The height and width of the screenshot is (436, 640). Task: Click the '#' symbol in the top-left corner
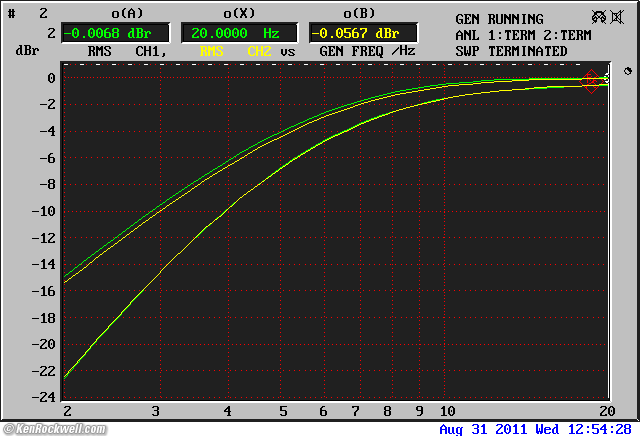coord(11,14)
